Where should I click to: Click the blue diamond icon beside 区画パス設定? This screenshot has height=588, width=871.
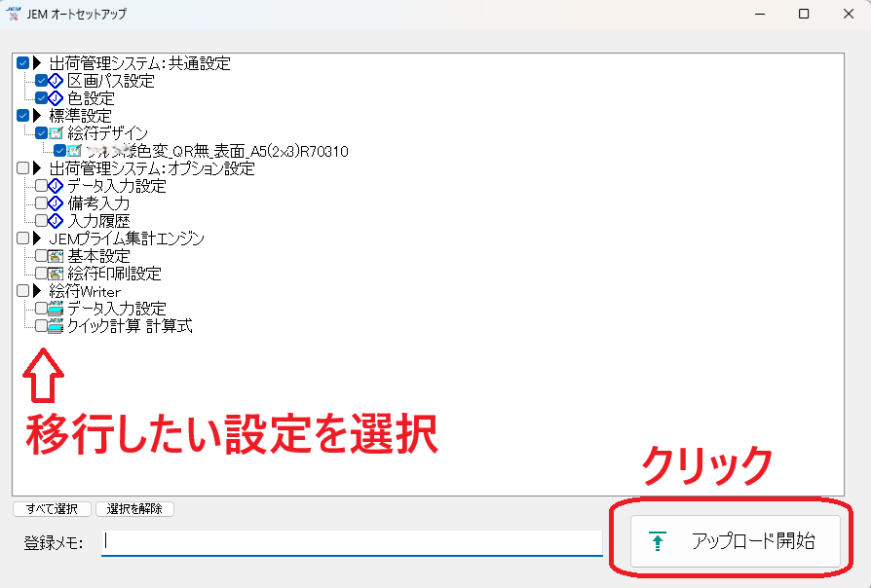[57, 81]
